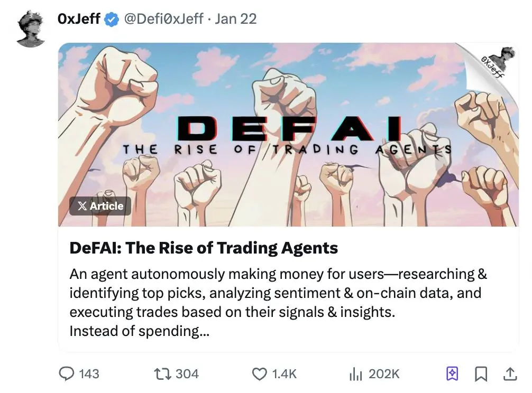Click the 143 replies count
Viewport: 532px width, 393px height.
click(x=89, y=374)
